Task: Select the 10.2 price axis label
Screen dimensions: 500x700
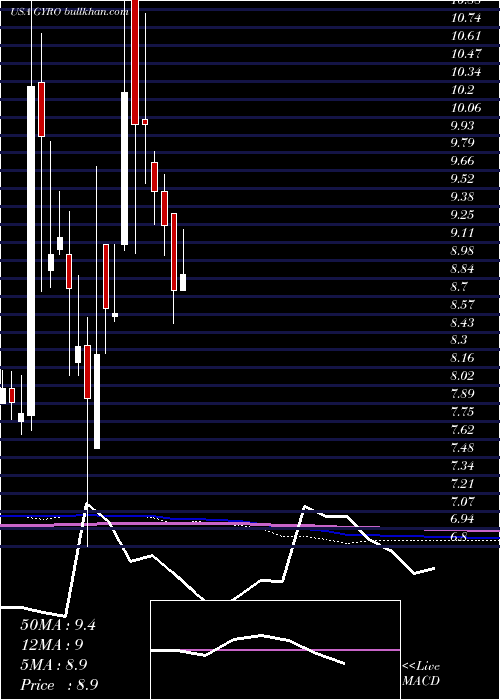Action: click(x=462, y=90)
